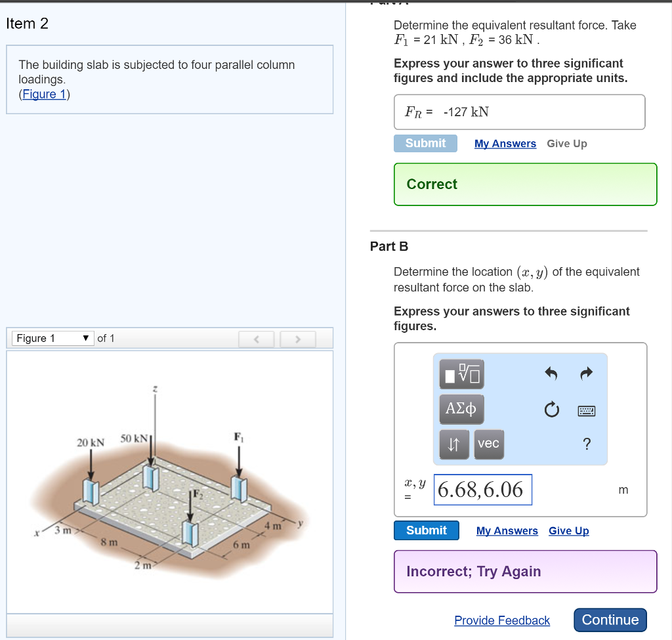Click the previous figure chevron
This screenshot has width=672, height=640.
click(x=256, y=339)
